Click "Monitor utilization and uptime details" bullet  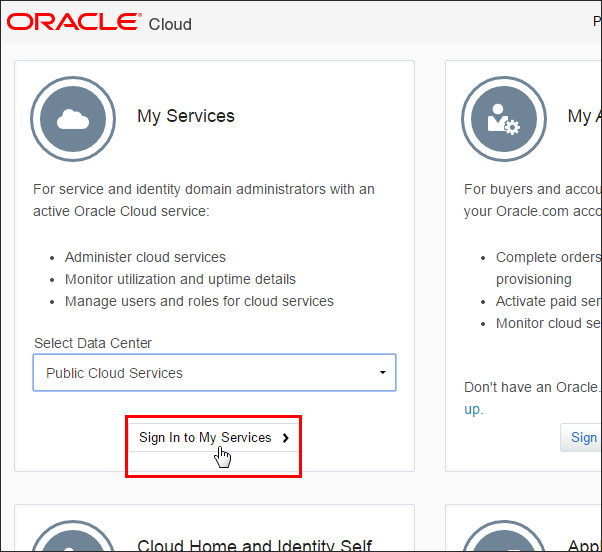(180, 279)
